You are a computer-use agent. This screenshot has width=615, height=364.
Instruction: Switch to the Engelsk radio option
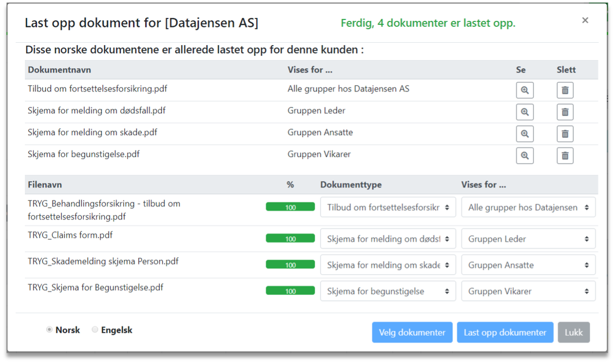(x=95, y=330)
